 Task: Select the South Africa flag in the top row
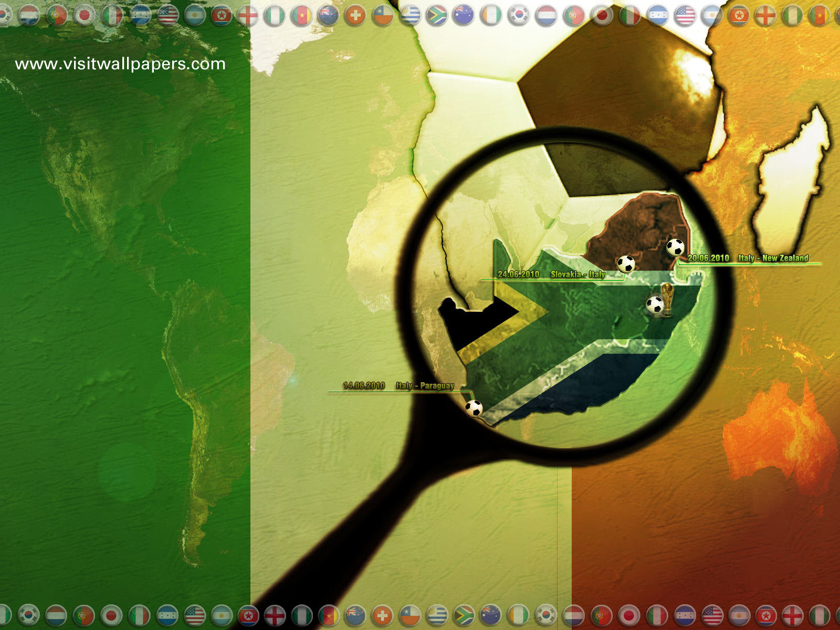point(437,15)
